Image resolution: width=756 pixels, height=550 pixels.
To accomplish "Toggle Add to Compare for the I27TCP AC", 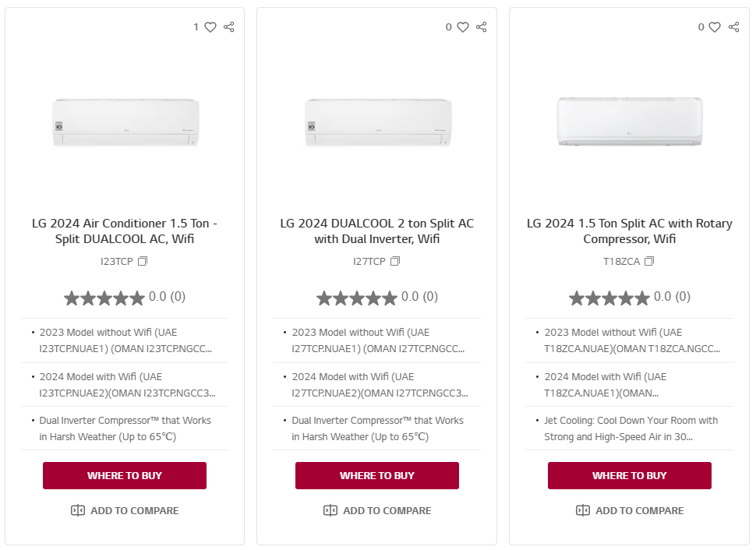I will point(377,511).
